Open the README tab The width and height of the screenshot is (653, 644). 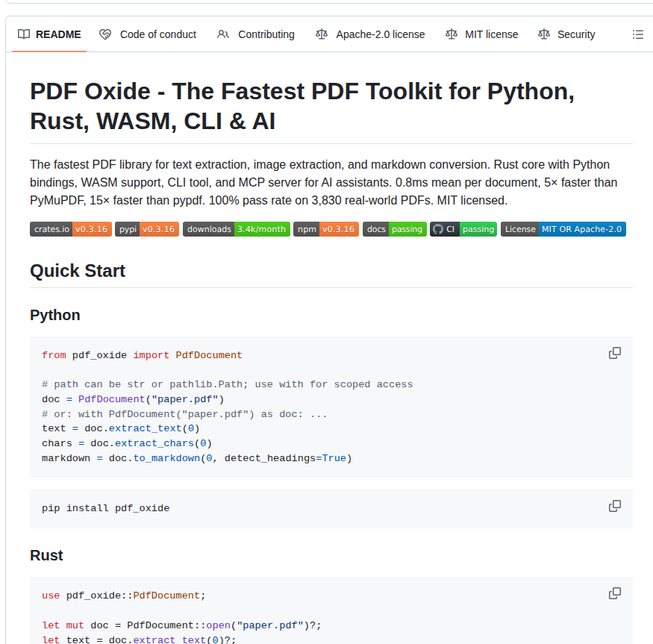point(49,34)
